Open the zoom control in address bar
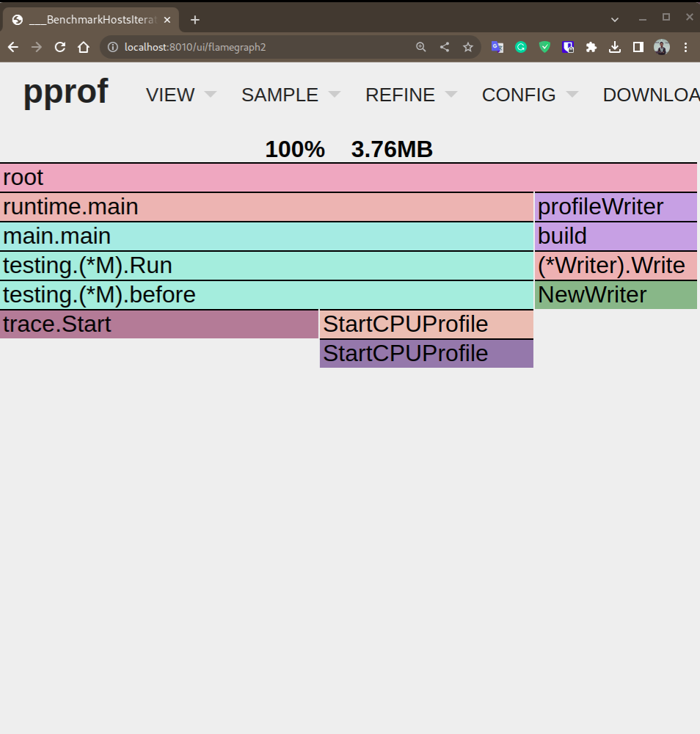Viewport: 700px width, 734px height. (x=421, y=47)
